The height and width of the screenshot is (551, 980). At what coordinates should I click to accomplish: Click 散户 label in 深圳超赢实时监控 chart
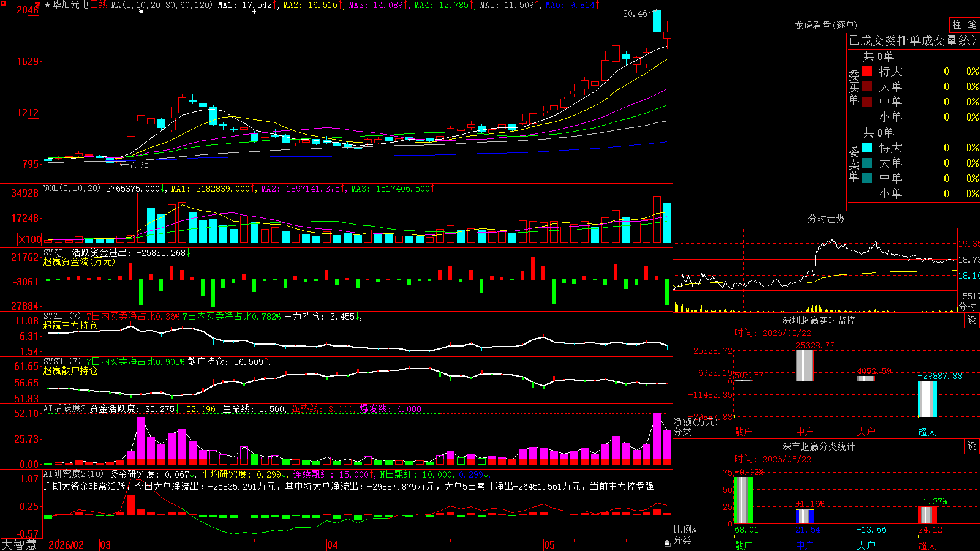tap(744, 432)
